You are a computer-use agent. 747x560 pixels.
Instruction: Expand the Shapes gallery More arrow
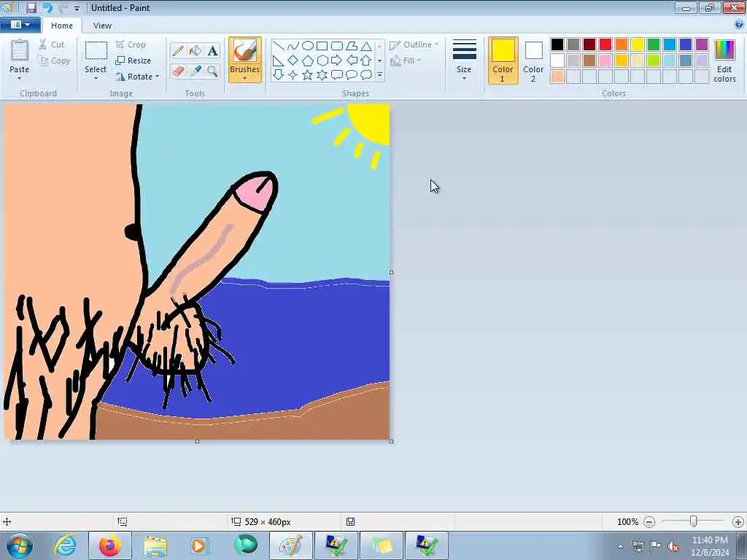(x=379, y=75)
